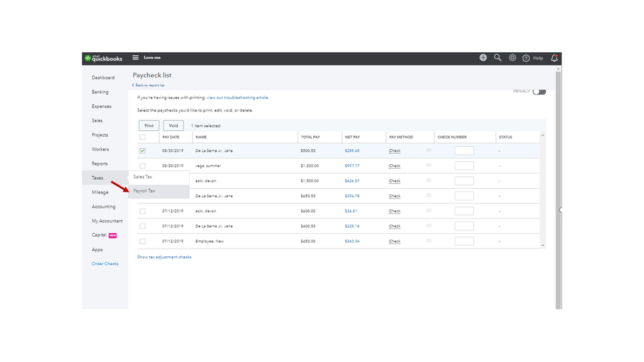Select Sales Tax from Taxes submenu
This screenshot has height=362, width=644.
143,176
